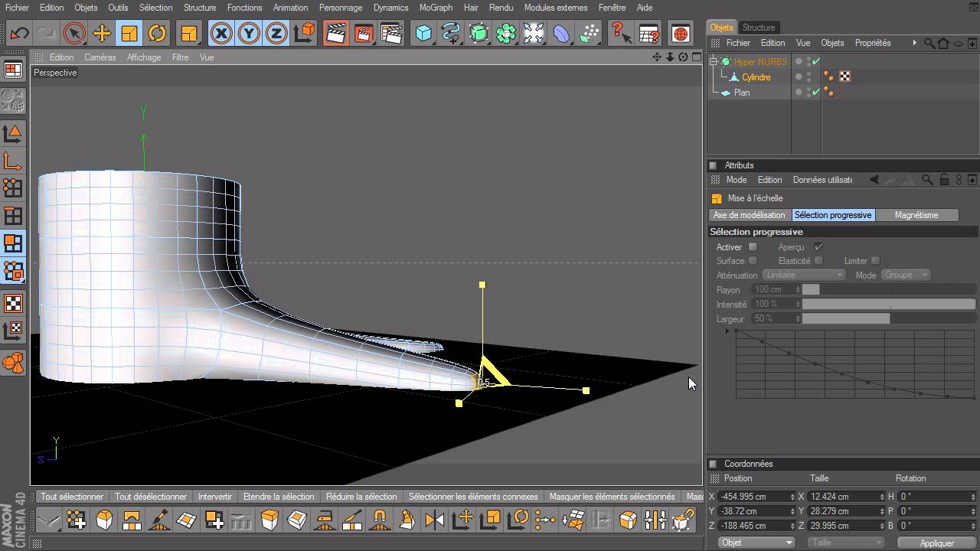Switch to edges mode
Viewport: 980px width, 551px height.
click(13, 216)
